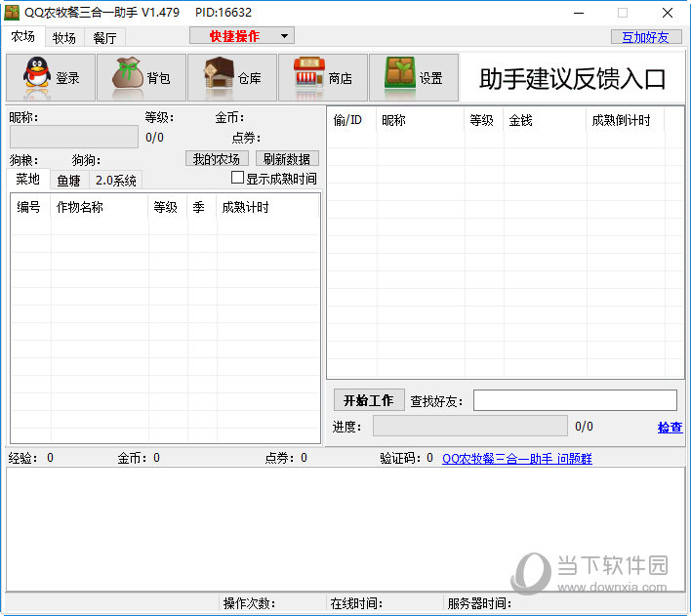Click the log output text area

tap(345, 529)
